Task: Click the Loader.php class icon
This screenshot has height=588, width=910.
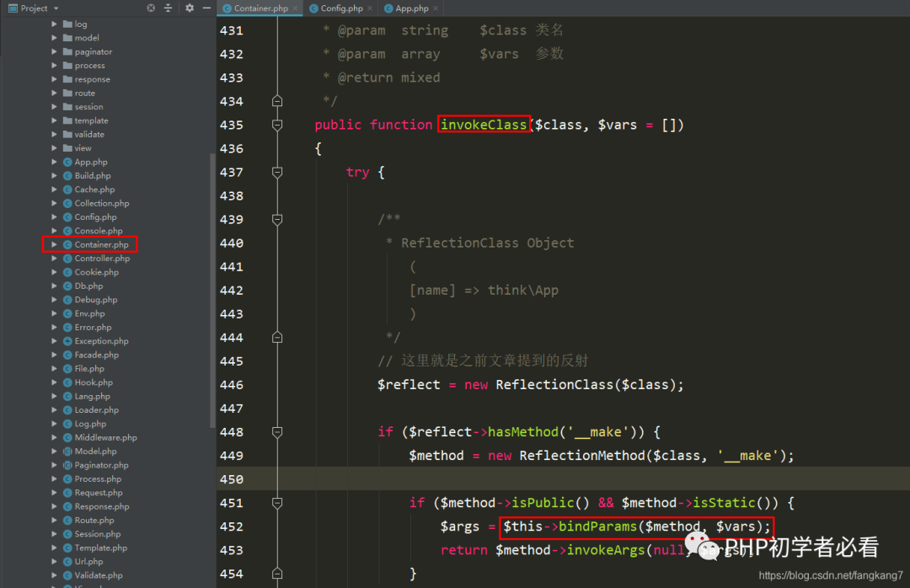Action: 67,409
